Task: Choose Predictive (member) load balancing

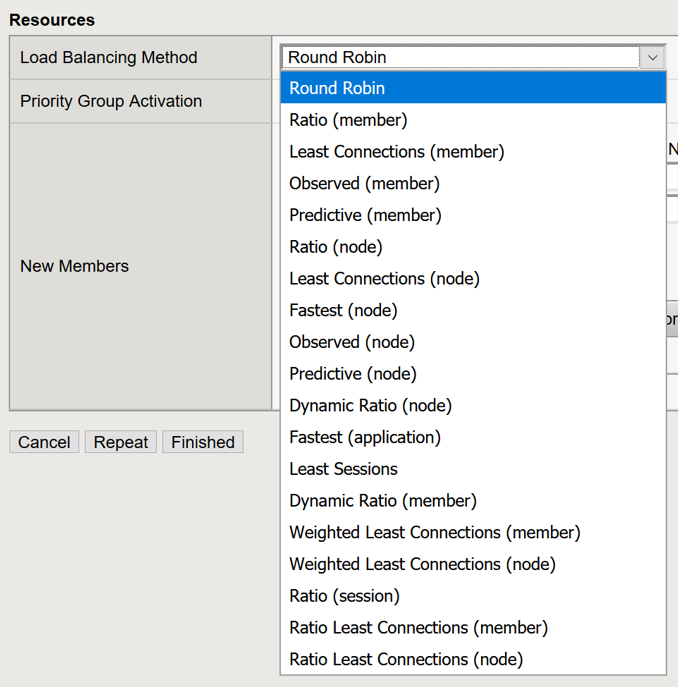Action: click(365, 215)
